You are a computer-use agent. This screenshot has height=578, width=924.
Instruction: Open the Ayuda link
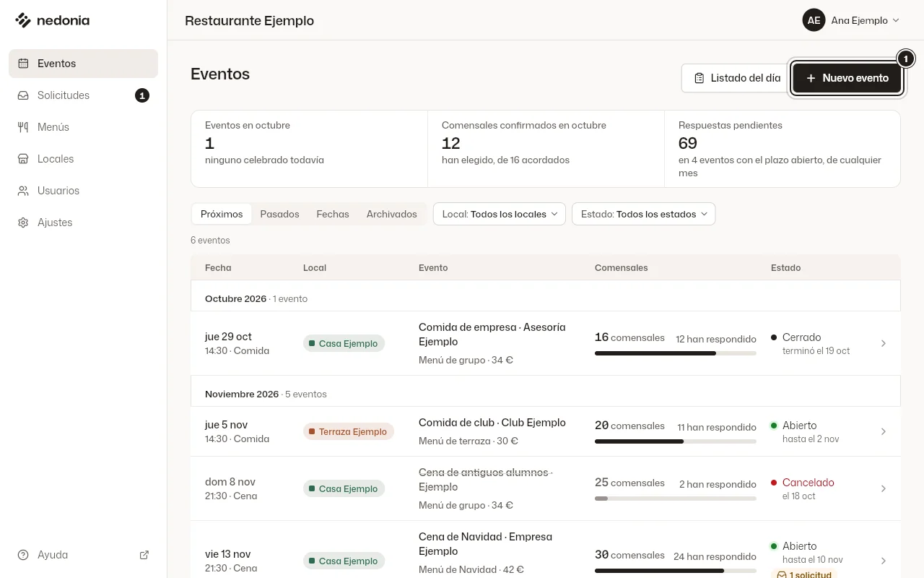83,555
